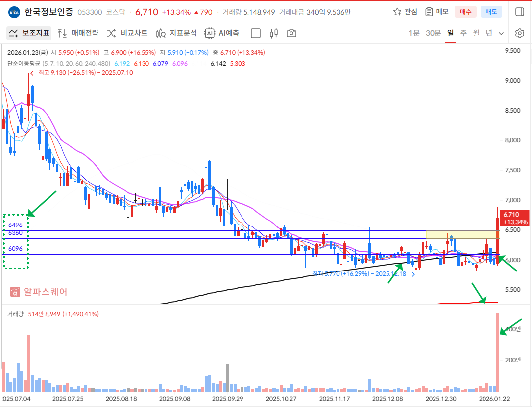Open the AI예측 prediction feature
Viewport: 532px width, 407px height.
[222, 33]
